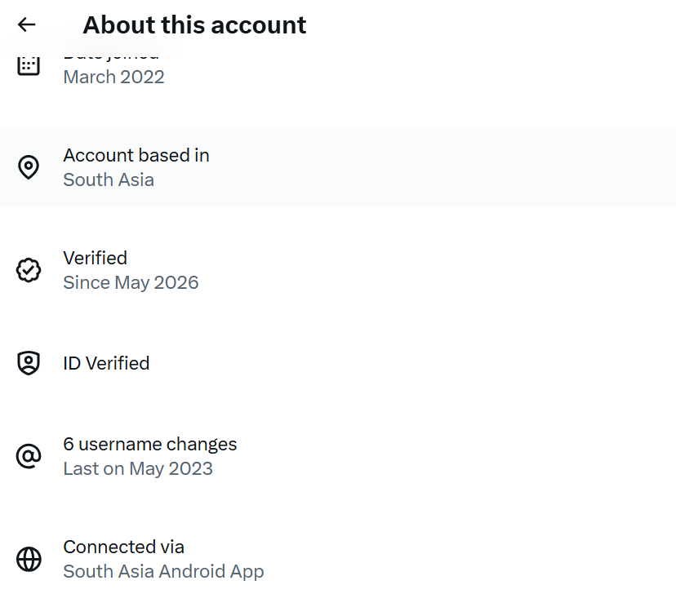Click the location pin icon
Screen dimensions: 676x616
click(x=29, y=167)
